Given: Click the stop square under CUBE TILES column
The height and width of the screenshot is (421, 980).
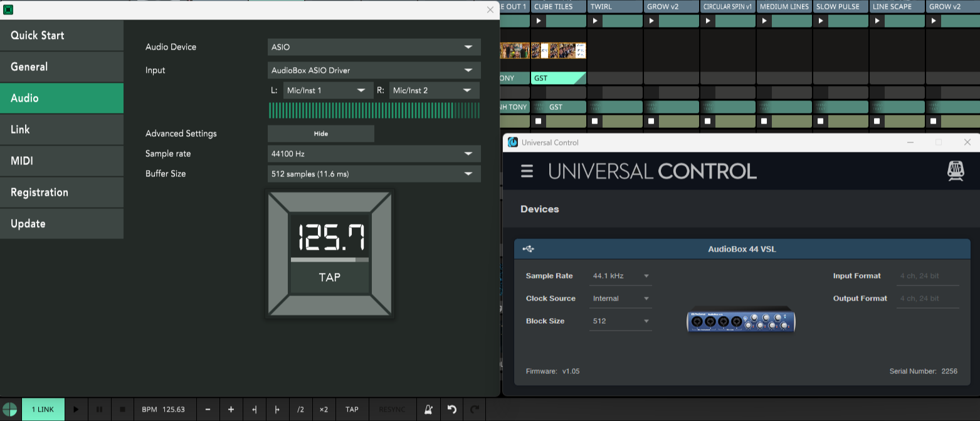Looking at the screenshot, I should (539, 121).
